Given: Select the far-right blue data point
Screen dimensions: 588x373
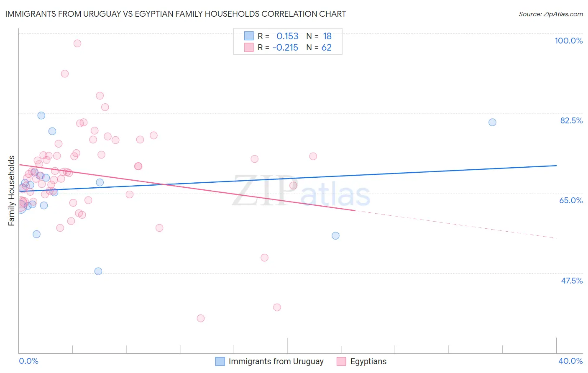Looking at the screenshot, I should [492, 122].
